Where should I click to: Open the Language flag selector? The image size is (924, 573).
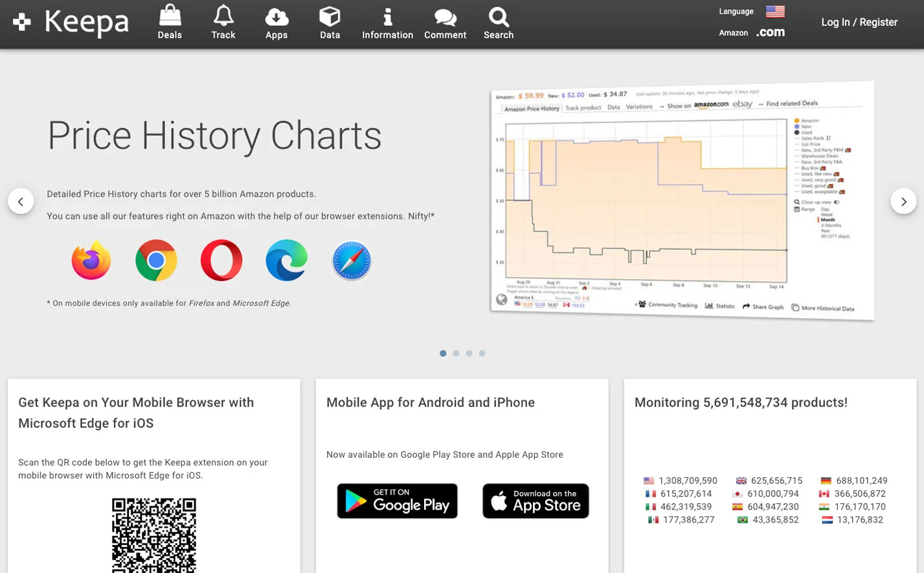(x=775, y=11)
